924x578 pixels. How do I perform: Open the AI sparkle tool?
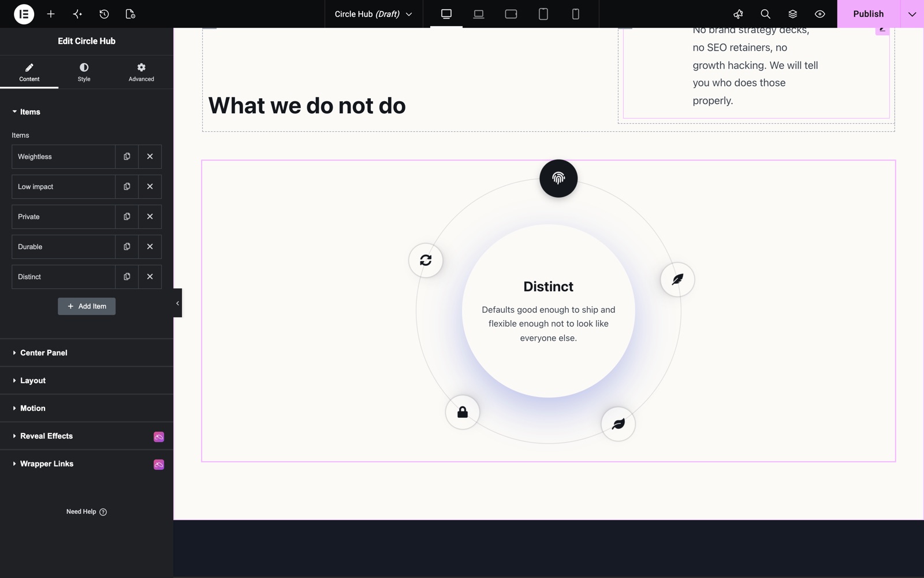click(x=77, y=14)
